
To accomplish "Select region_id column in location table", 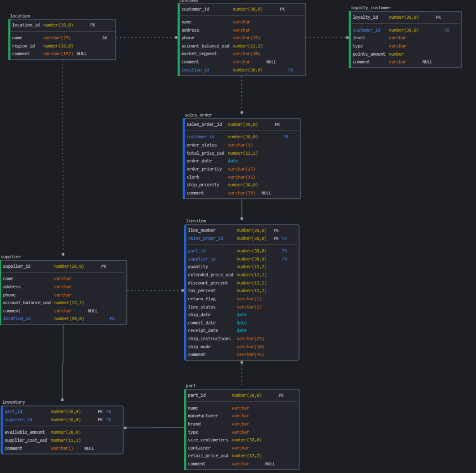I will pyautogui.click(x=23, y=46).
